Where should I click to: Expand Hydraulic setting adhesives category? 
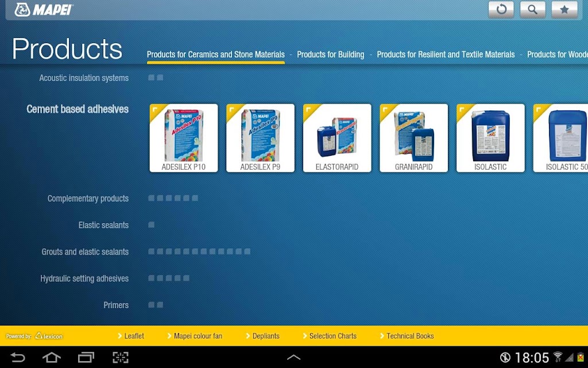point(84,278)
